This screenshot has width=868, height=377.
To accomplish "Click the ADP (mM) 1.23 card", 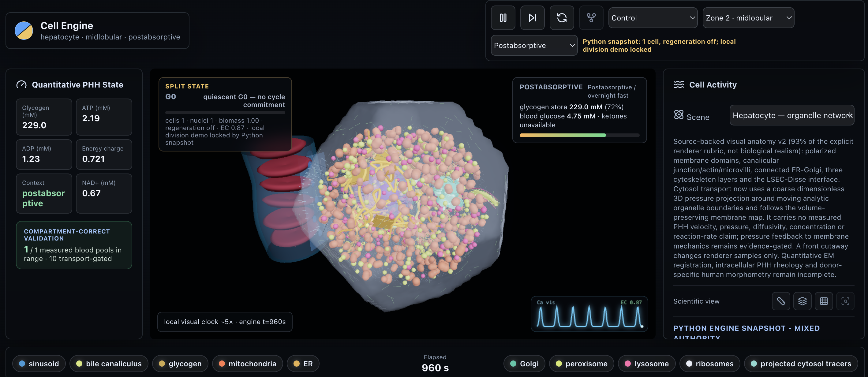I will tap(44, 154).
